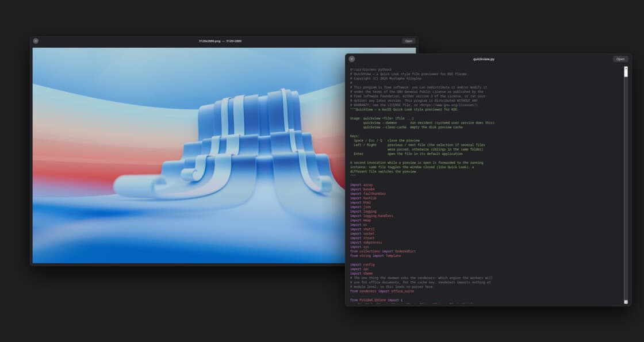This screenshot has width=644, height=342.
Task: Click the '#!/usr/bin/env python3' shebang line
Action: (370, 70)
